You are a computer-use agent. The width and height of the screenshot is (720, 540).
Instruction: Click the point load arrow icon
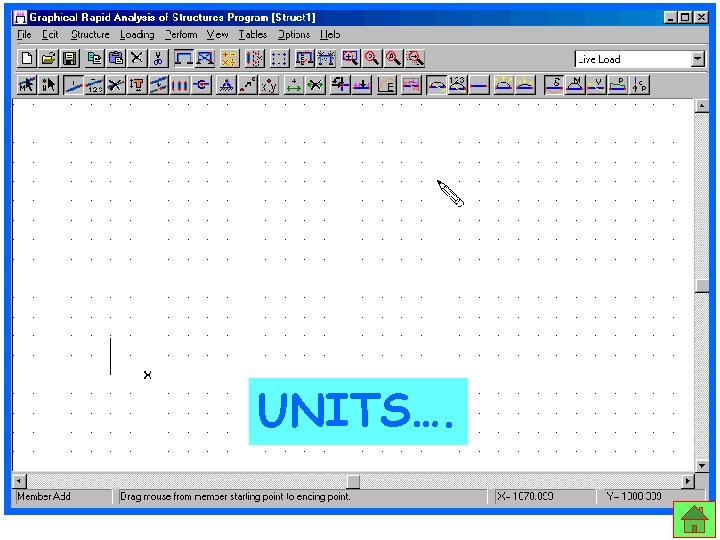(x=340, y=85)
